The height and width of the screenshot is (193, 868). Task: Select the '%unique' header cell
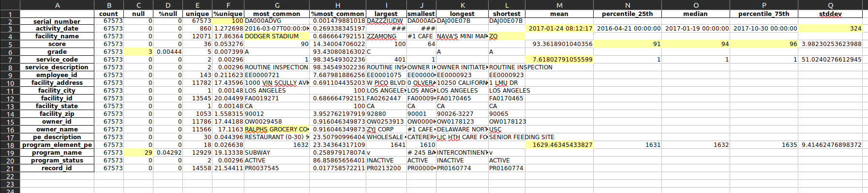[x=228, y=14]
